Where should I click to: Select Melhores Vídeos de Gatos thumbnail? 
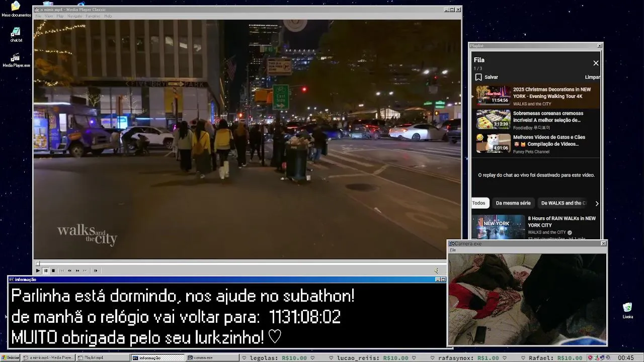(494, 143)
